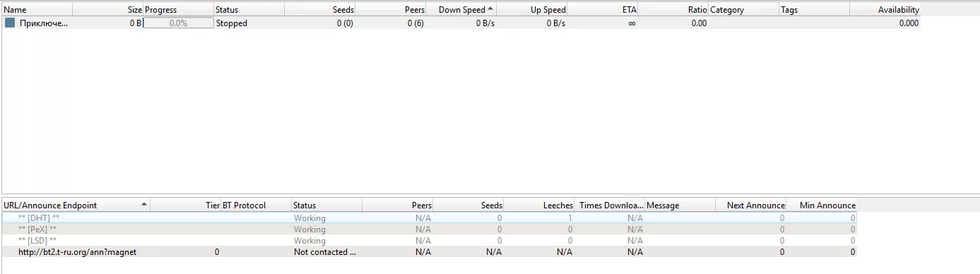
Task: Sort trackers by BT Protocol column
Action: point(256,205)
